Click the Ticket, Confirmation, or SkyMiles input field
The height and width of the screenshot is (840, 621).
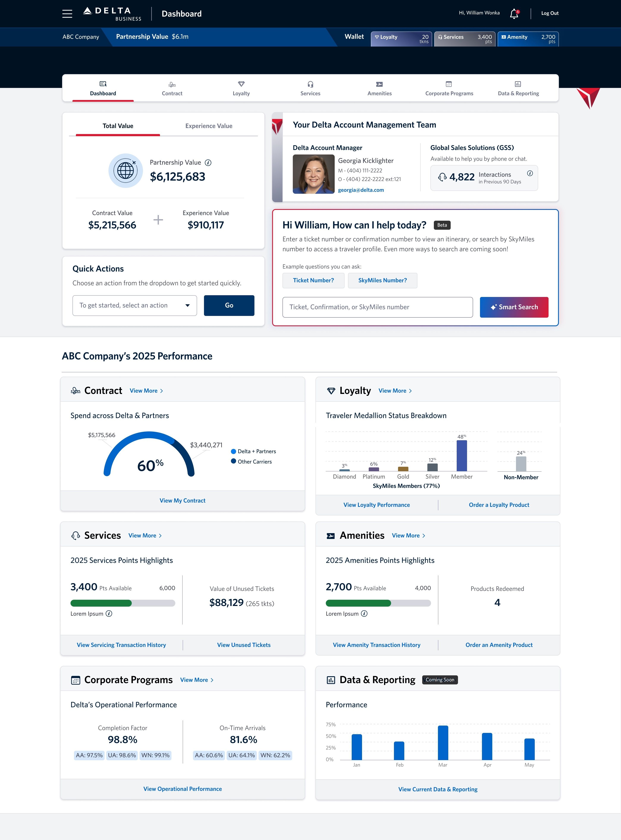[x=378, y=307]
